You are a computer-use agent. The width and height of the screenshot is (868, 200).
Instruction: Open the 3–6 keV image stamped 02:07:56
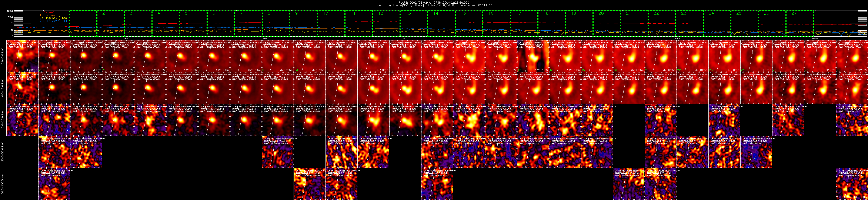[x=309, y=56]
